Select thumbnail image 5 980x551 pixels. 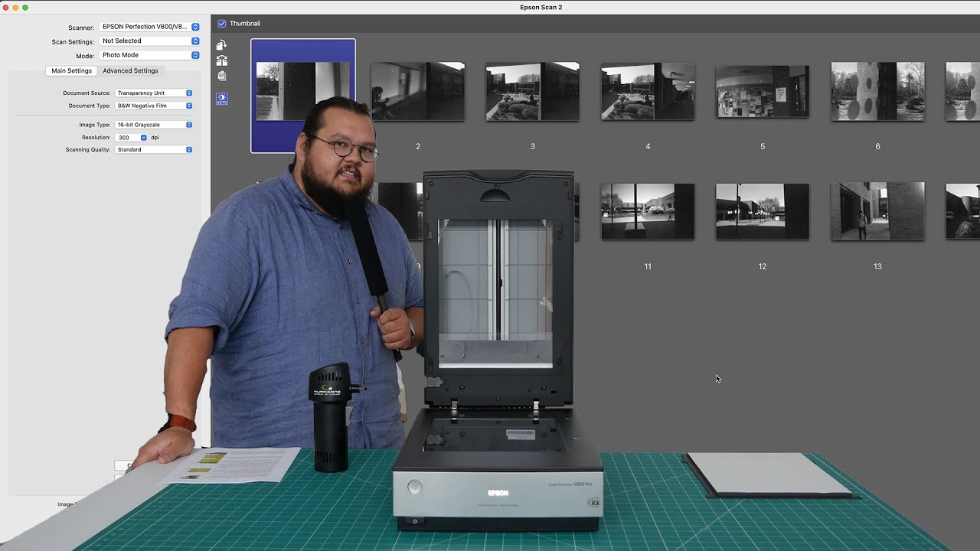[x=763, y=92]
